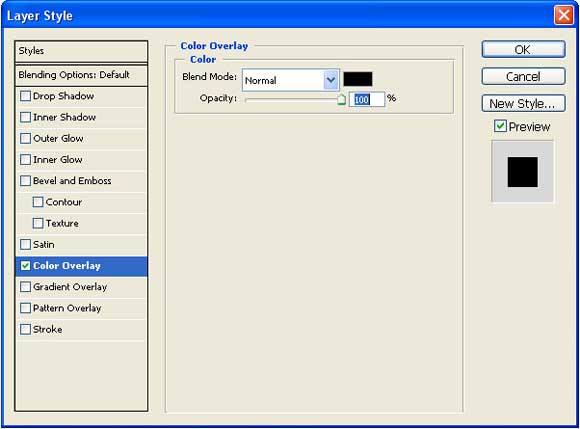The height and width of the screenshot is (429, 580).
Task: Check the Inner Glow effect box
Action: (x=26, y=160)
